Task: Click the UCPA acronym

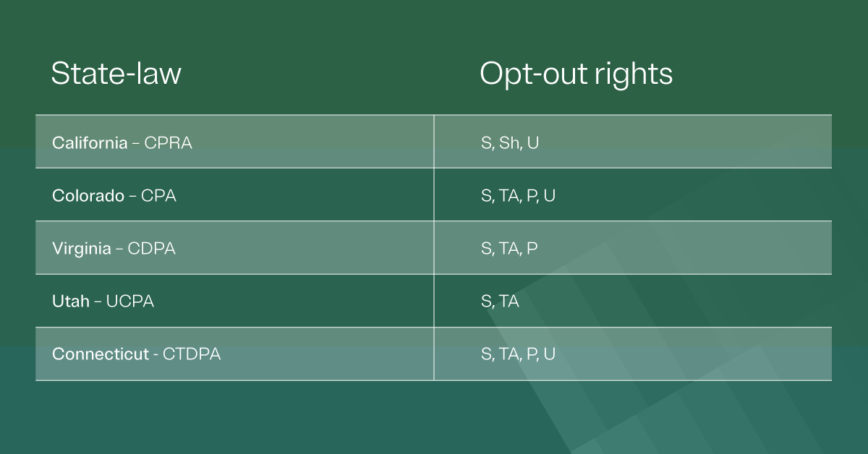Action: (x=130, y=301)
